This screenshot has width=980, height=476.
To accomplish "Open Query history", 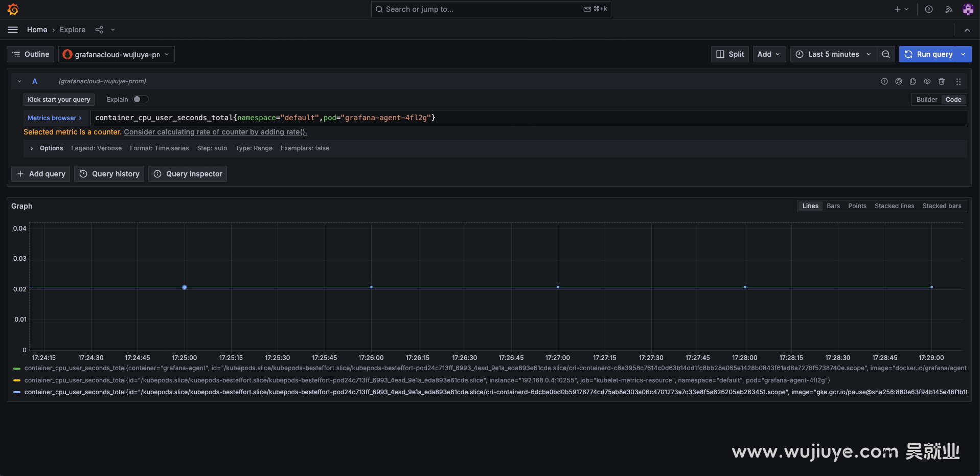I will tap(109, 174).
